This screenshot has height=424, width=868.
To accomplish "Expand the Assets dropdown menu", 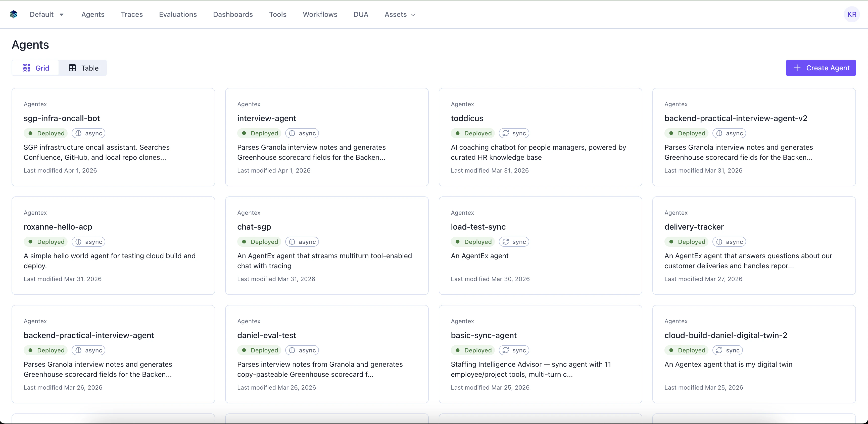I will (400, 14).
